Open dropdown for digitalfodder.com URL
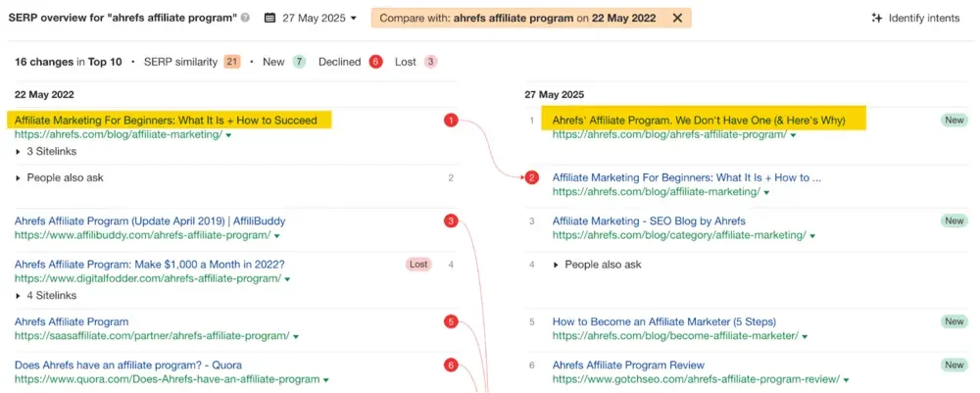Viewport: 980px width, 393px height. (287, 279)
